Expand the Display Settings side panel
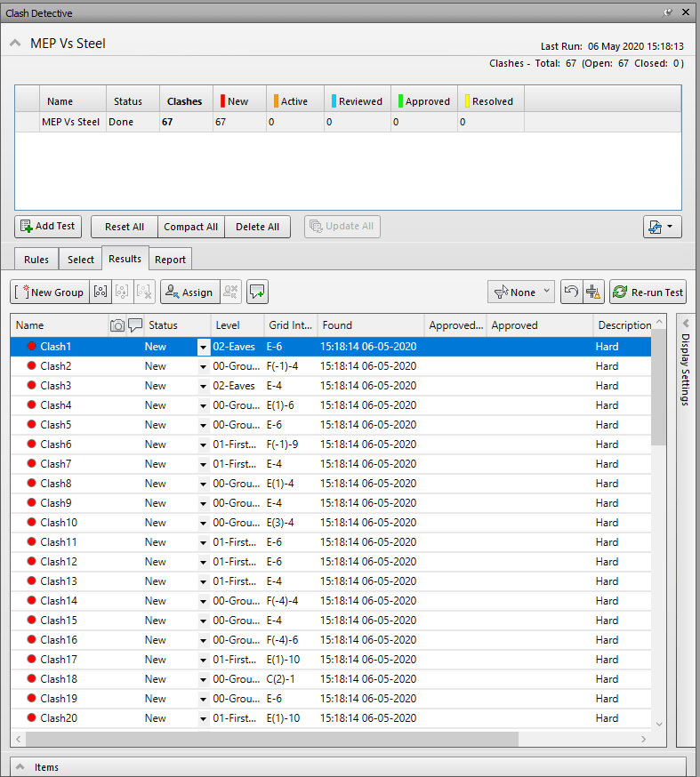700x777 pixels. tap(686, 324)
